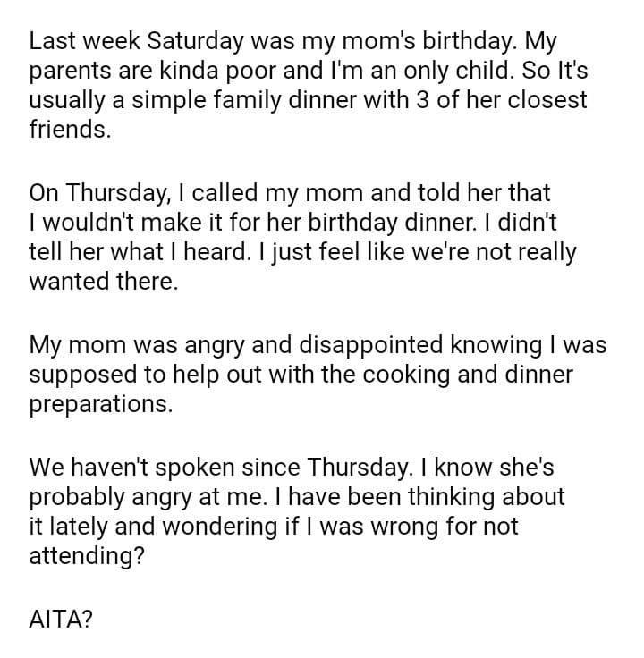Click the word "attending?" in the last paragraph

88,556
